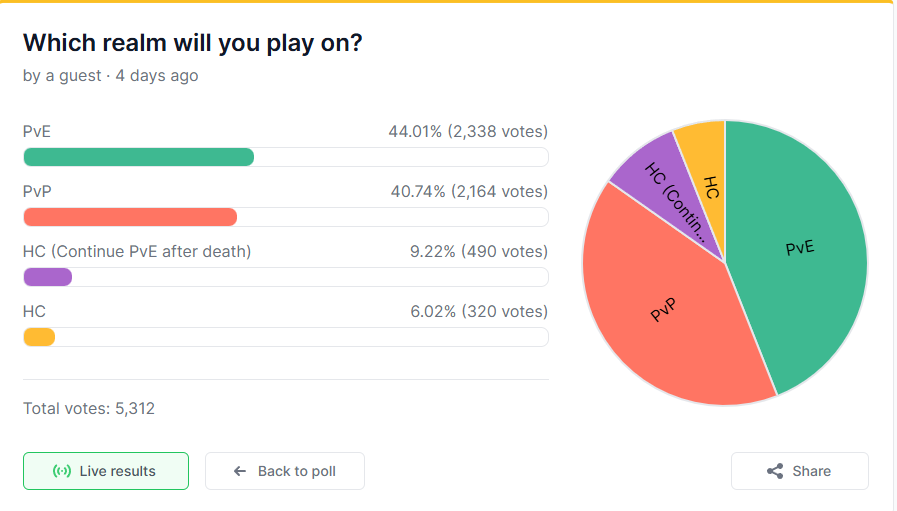The width and height of the screenshot is (897, 511).
Task: Click the PvP 40.74% vote count text
Action: pyautogui.click(x=469, y=191)
